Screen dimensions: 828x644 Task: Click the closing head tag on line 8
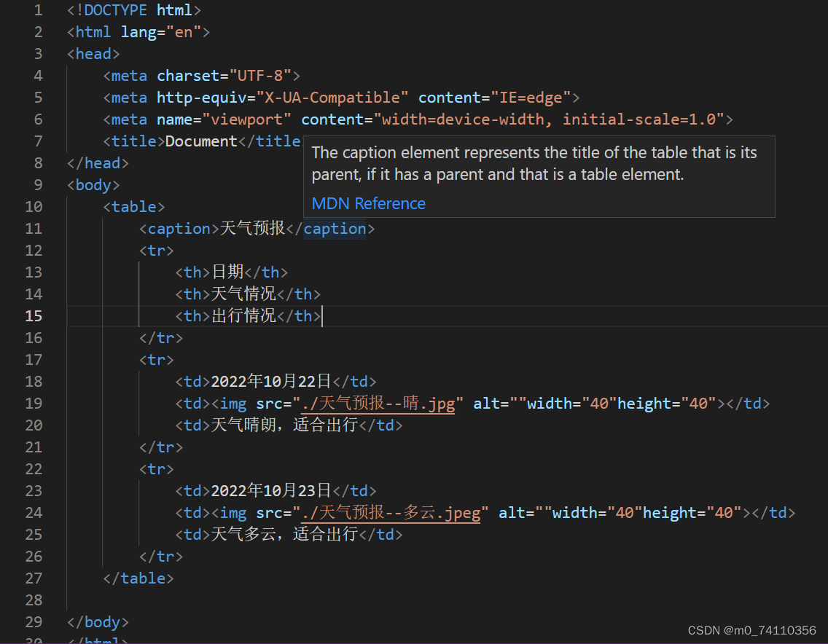click(98, 162)
